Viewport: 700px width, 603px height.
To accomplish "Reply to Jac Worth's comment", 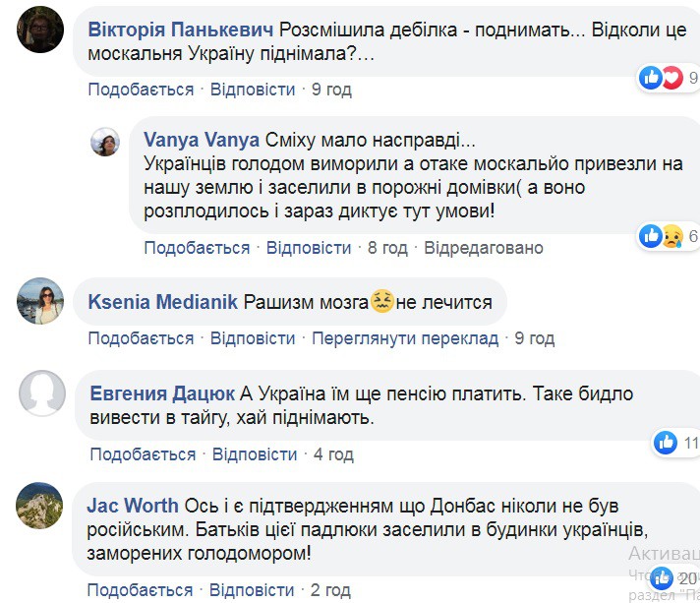I will pos(253,590).
